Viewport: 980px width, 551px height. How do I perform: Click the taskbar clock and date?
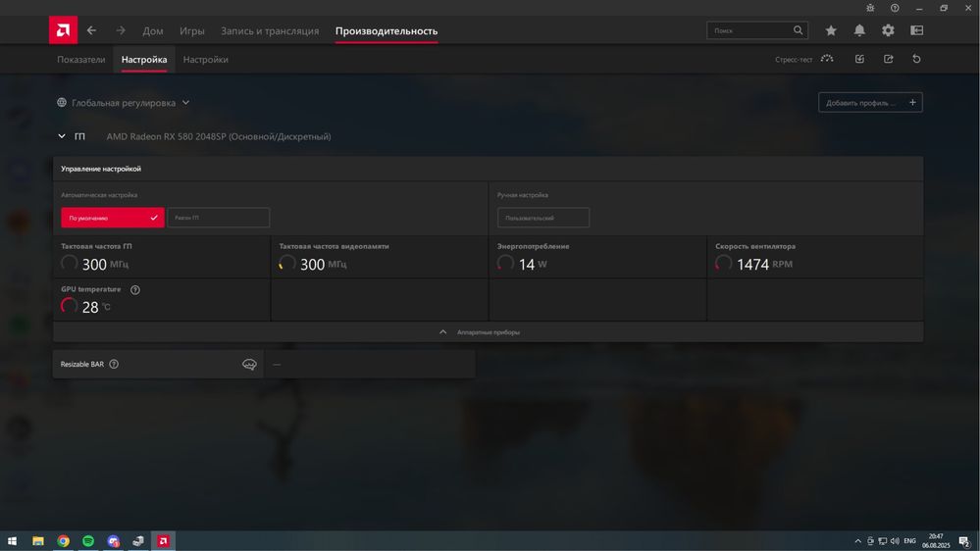tap(936, 541)
